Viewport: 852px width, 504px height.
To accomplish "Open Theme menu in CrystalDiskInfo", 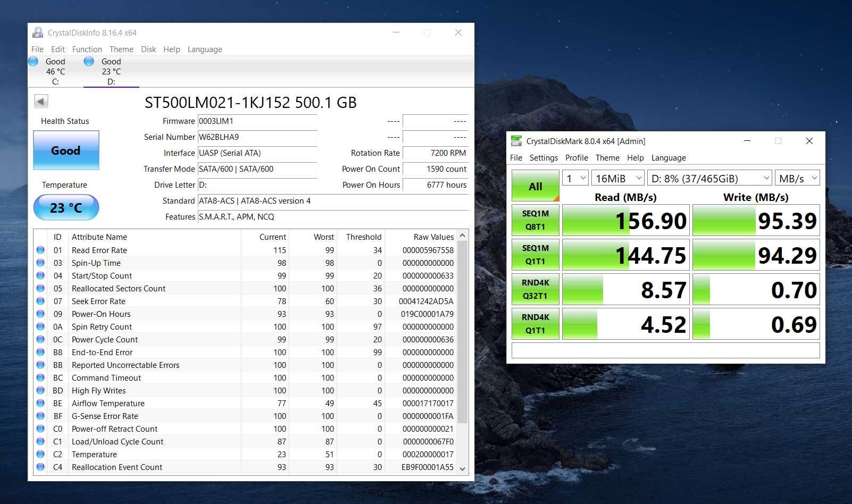I will click(x=121, y=49).
